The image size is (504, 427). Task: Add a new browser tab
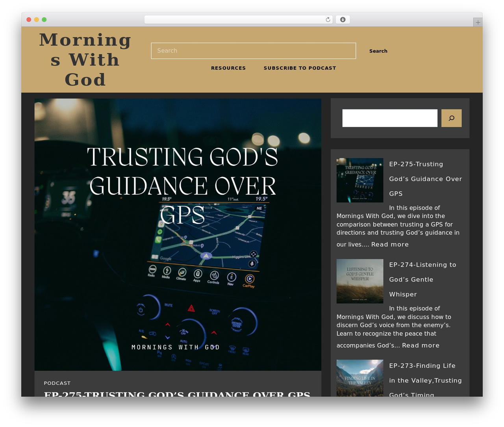coord(478,22)
